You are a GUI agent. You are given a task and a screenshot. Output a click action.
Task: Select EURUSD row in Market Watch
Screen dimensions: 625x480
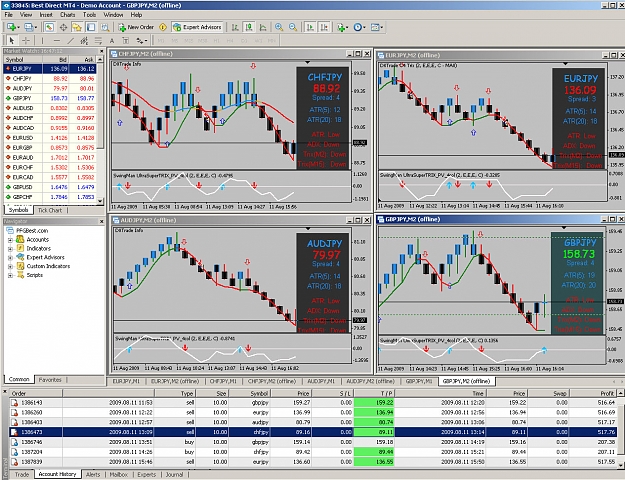tap(50, 138)
